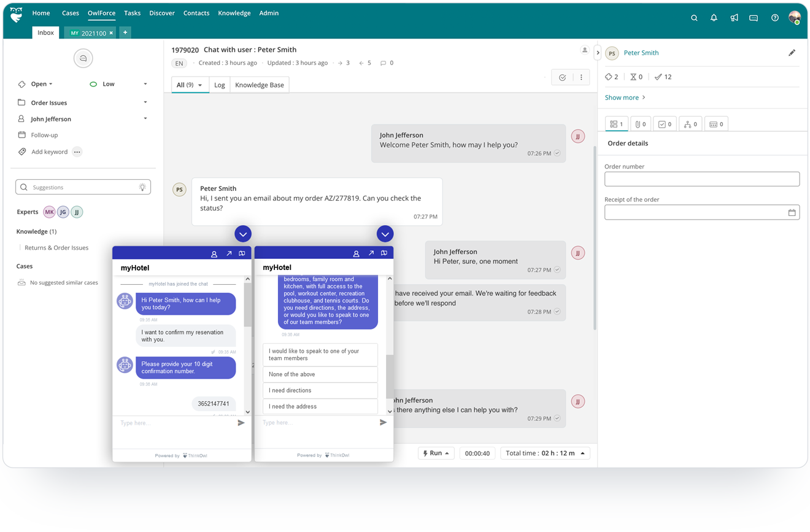Open the OwlForce menu item
This screenshot has width=810, height=532.
pyautogui.click(x=101, y=13)
